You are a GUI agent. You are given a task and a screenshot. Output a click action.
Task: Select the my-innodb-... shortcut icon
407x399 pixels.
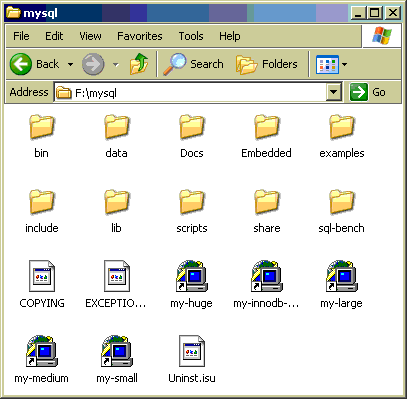coord(267,276)
